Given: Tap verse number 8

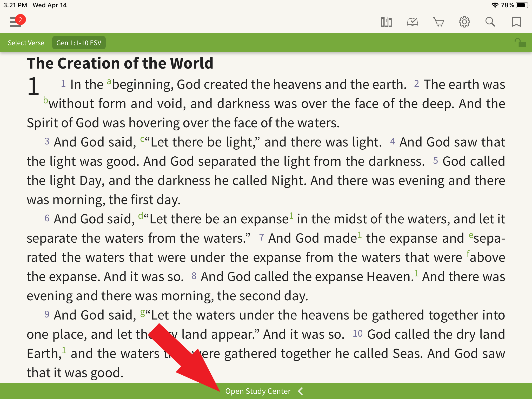Looking at the screenshot, I should [x=194, y=276].
